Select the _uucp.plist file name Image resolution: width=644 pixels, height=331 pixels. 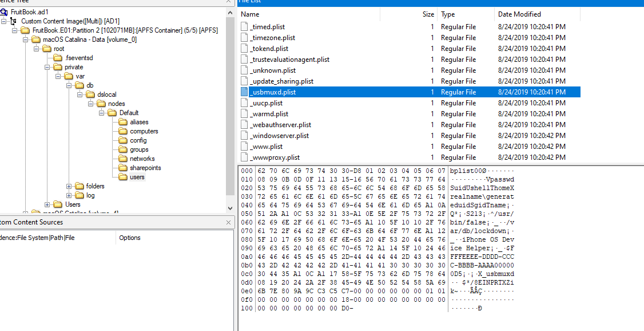tap(266, 103)
